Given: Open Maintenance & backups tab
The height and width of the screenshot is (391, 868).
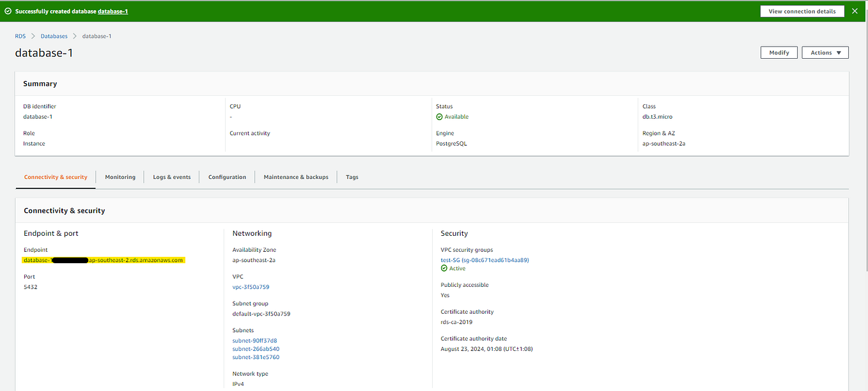Looking at the screenshot, I should (x=296, y=177).
